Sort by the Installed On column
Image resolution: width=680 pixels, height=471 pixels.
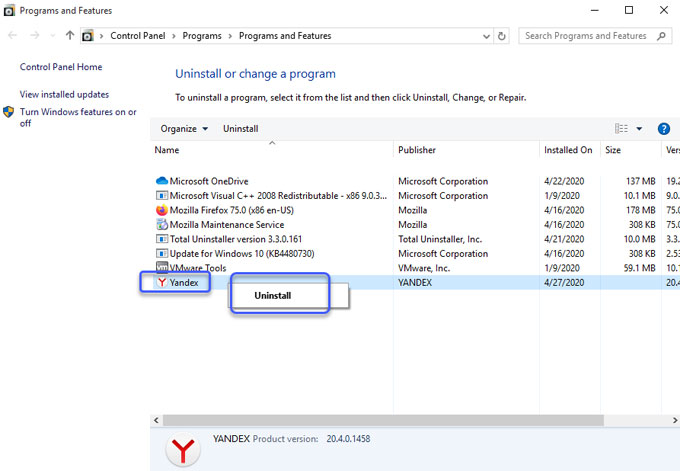(x=568, y=150)
